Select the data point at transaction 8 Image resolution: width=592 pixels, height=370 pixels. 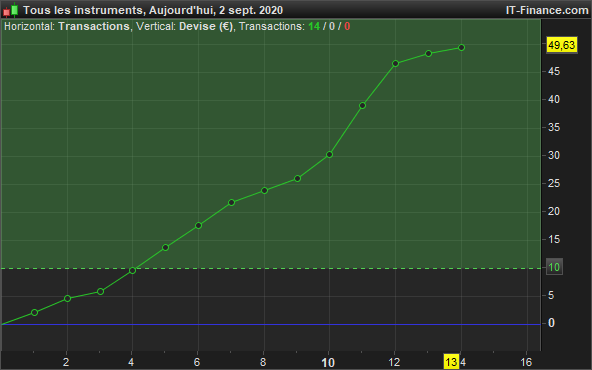pos(264,191)
